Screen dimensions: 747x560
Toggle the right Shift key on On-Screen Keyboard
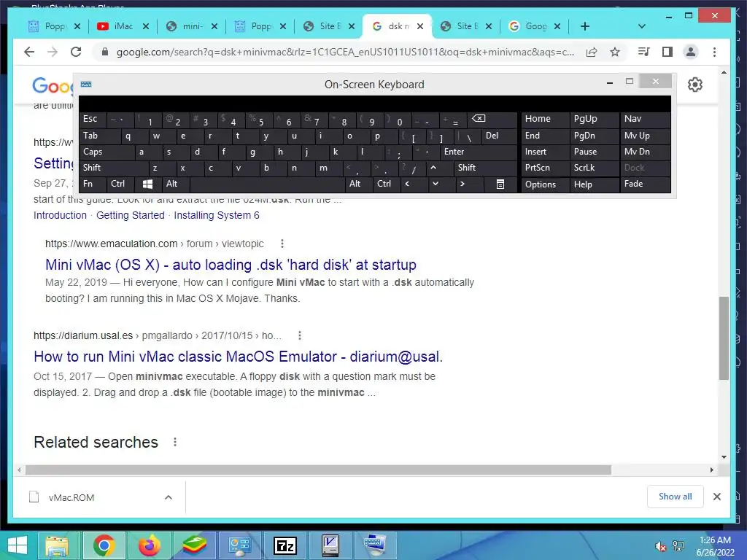click(485, 168)
